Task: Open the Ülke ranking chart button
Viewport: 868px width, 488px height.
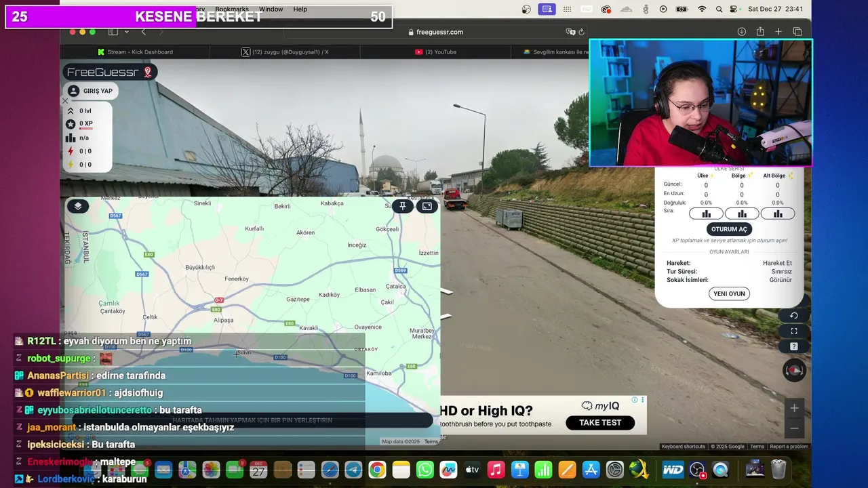Action: coord(706,213)
